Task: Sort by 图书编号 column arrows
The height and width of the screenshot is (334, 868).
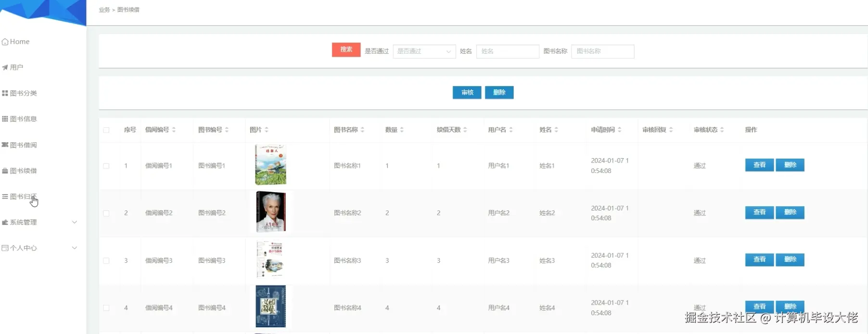Action: 227,130
